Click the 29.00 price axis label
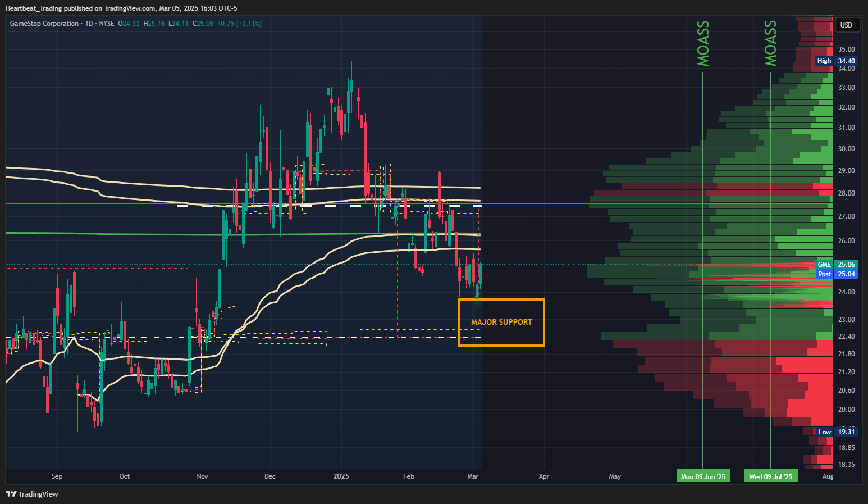Viewport: 868px width, 504px height. [847, 171]
